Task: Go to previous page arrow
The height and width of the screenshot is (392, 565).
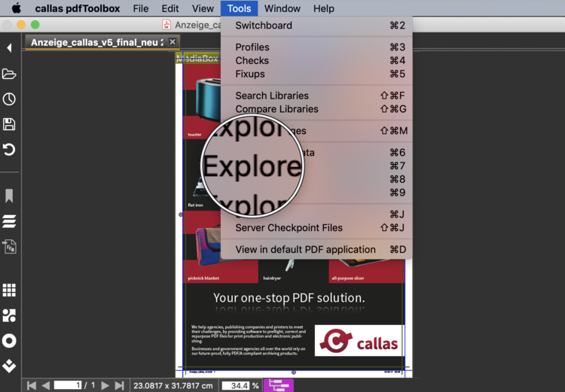Action: click(46, 385)
